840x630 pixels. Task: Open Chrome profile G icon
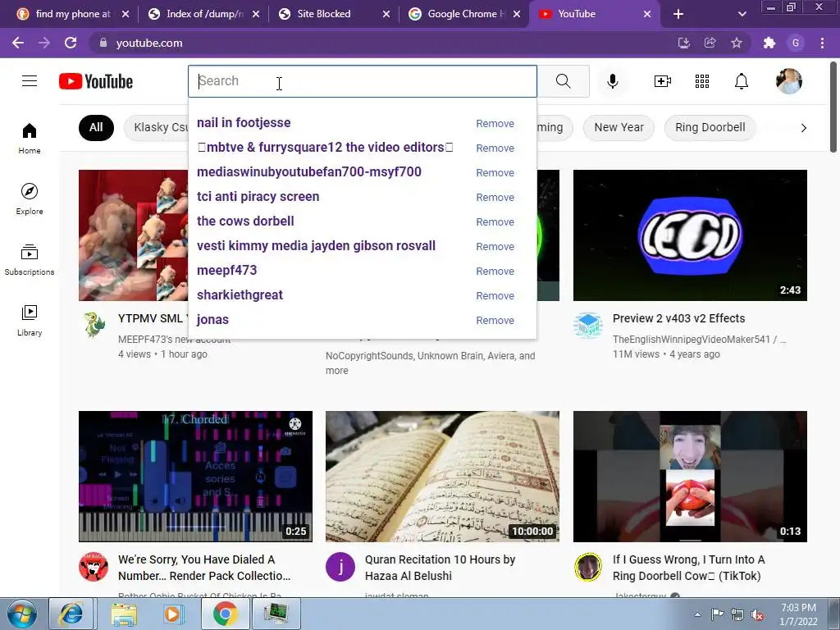[x=796, y=43]
